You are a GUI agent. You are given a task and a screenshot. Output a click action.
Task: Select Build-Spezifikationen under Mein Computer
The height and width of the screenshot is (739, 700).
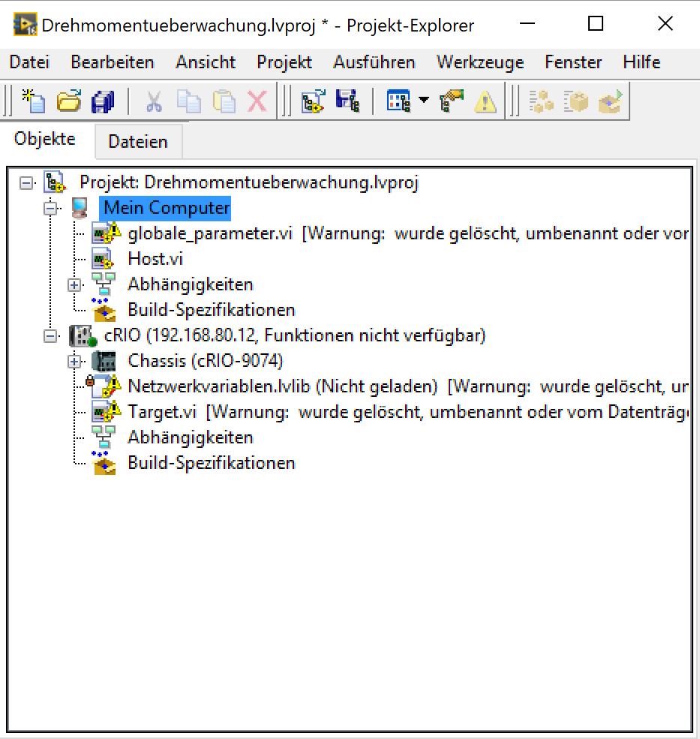tap(211, 310)
